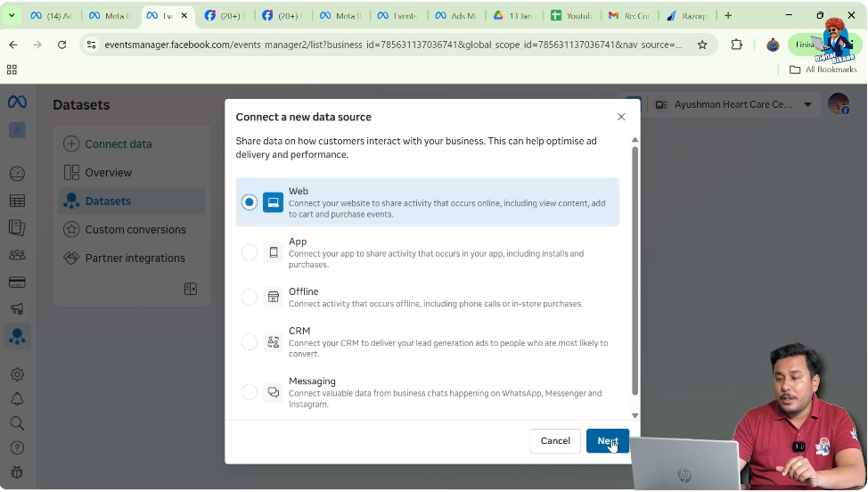
Task: Open the search magnifier in left rail
Action: pos(17,423)
